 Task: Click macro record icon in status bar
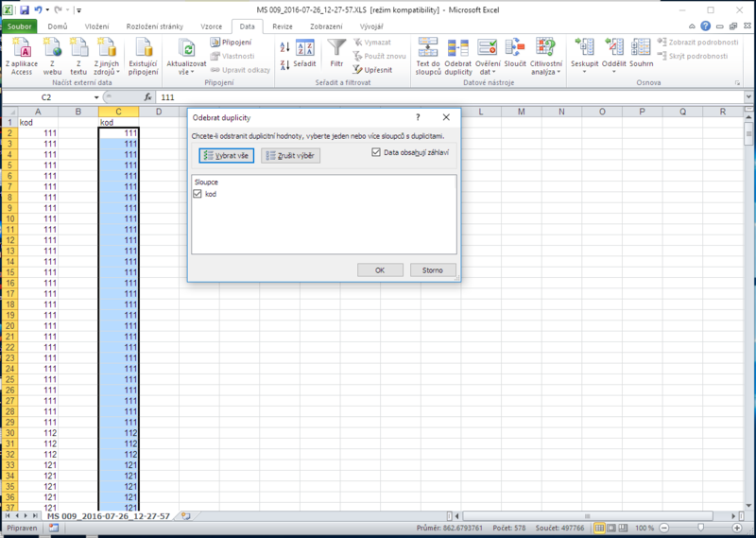(54, 528)
